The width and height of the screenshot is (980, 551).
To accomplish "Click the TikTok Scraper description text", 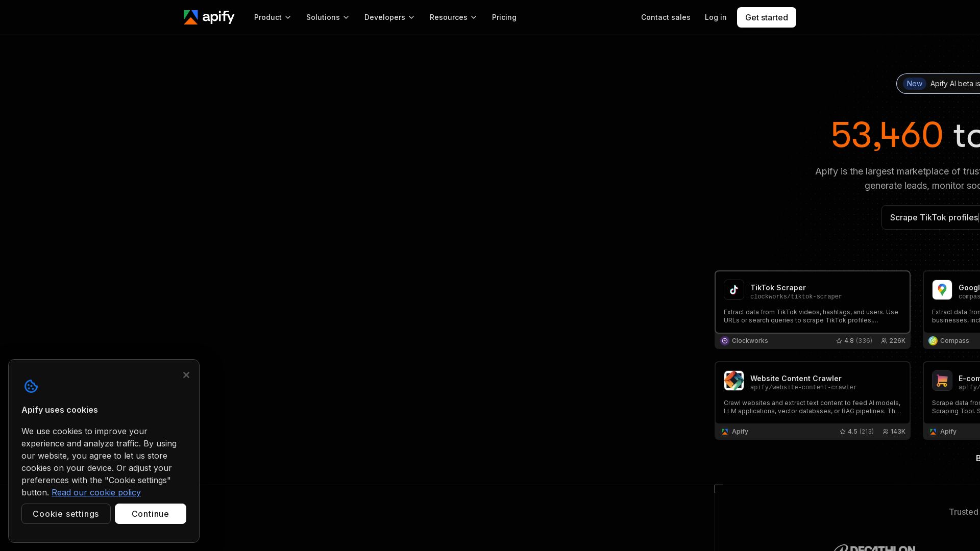I will click(x=811, y=316).
